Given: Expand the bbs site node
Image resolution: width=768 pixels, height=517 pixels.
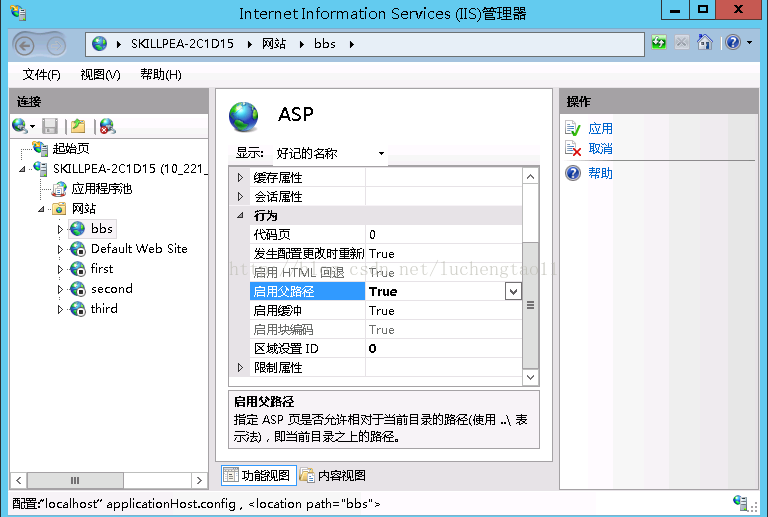Looking at the screenshot, I should tap(60, 229).
